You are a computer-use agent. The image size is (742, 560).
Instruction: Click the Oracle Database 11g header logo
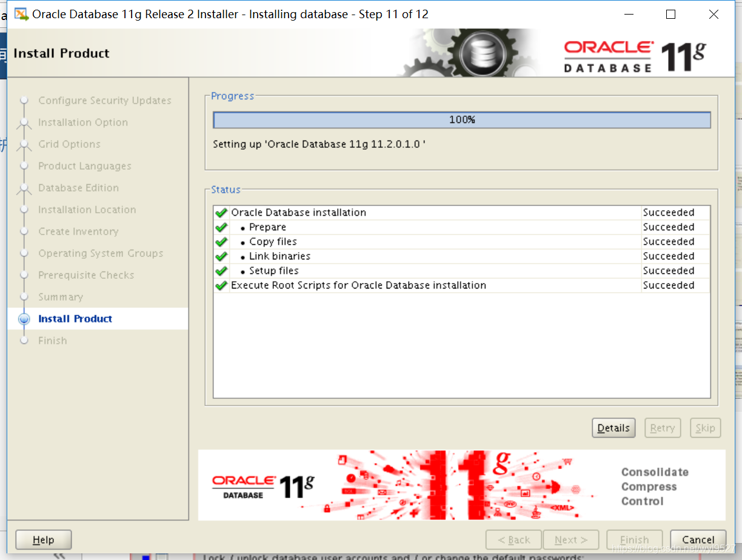[x=635, y=56]
